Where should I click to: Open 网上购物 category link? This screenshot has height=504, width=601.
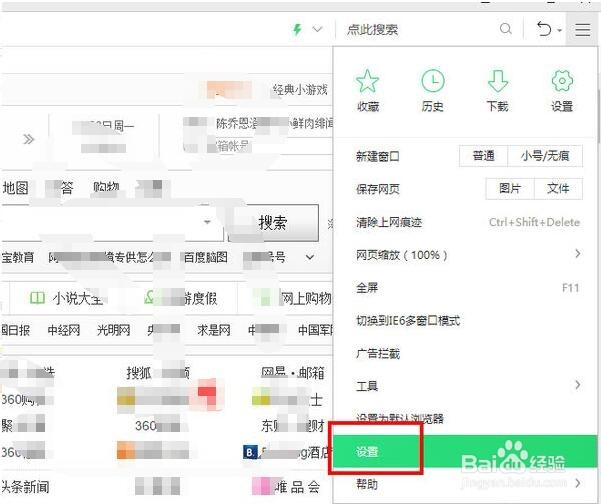click(306, 298)
